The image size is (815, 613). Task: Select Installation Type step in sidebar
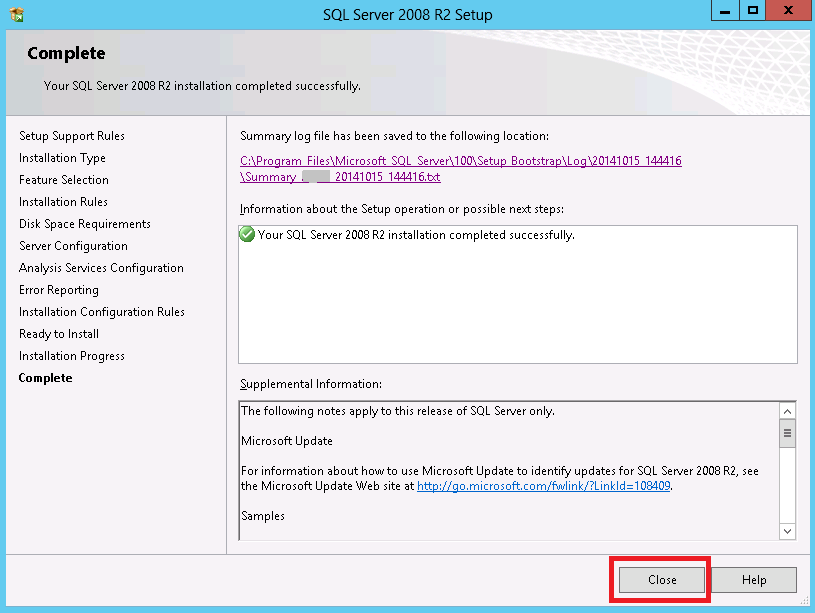point(62,158)
